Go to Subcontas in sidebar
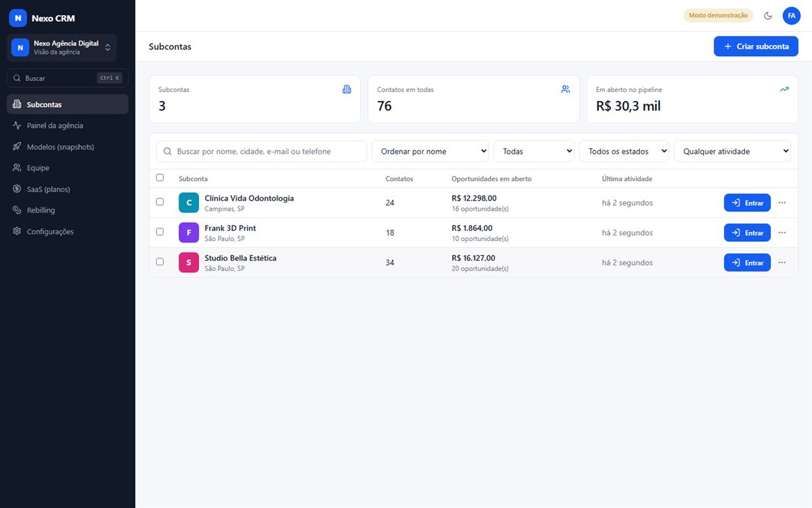Screen dimensions: 812x508 tap(68, 104)
